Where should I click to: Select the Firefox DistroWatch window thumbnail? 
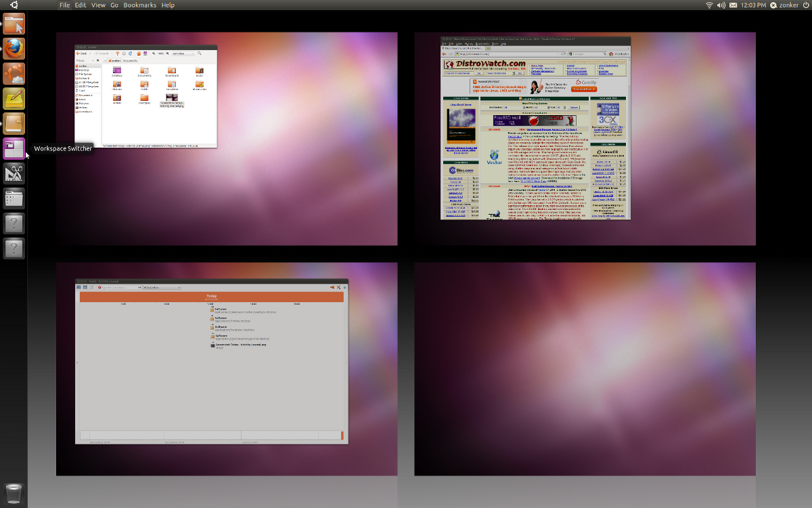click(535, 128)
